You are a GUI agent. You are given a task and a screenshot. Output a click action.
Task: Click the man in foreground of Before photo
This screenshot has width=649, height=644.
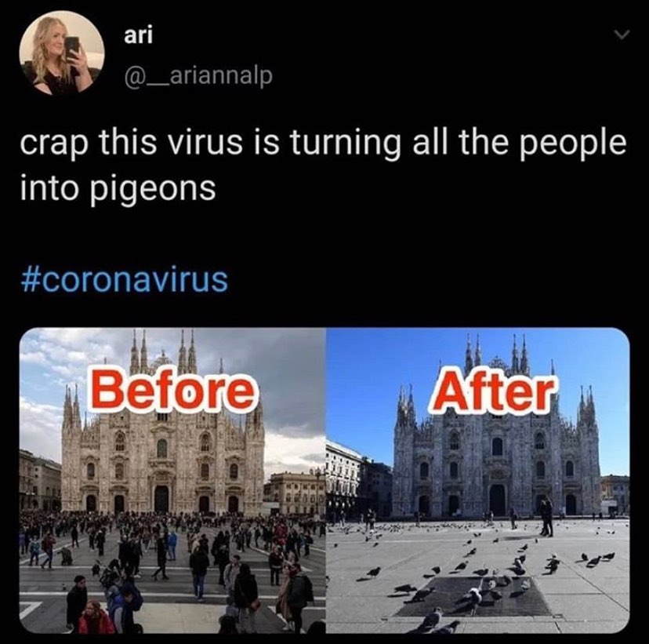tap(77, 602)
